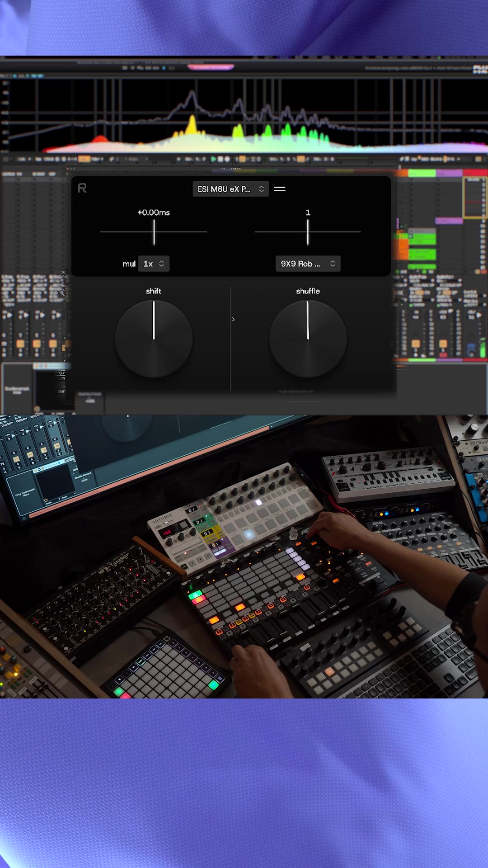The image size is (488, 868).
Task: Click the stop button in DAW transport
Action: coord(221,159)
